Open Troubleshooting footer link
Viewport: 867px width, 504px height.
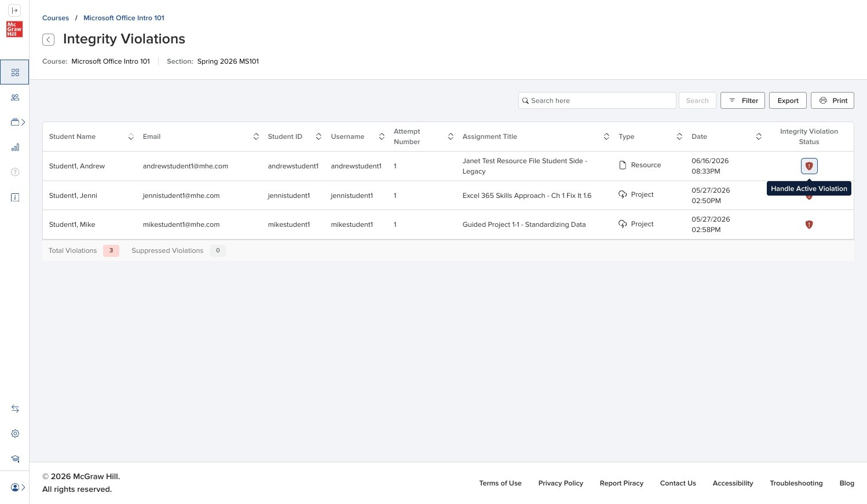click(796, 483)
